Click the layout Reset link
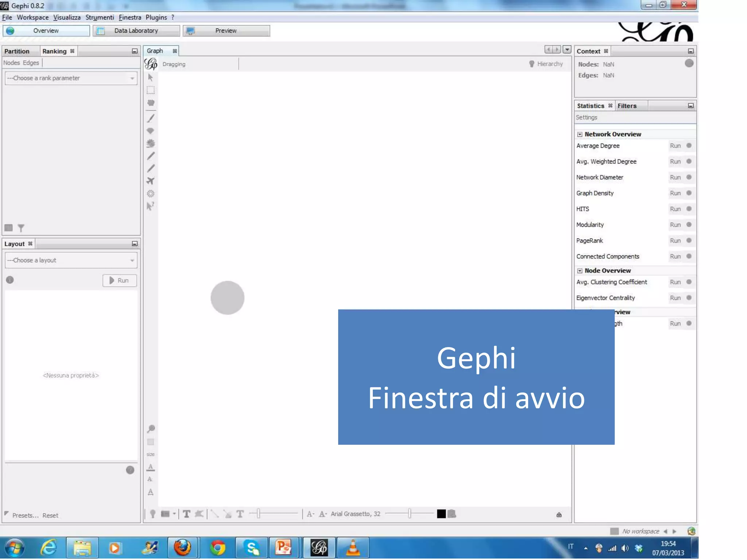747x560 pixels. [50, 516]
